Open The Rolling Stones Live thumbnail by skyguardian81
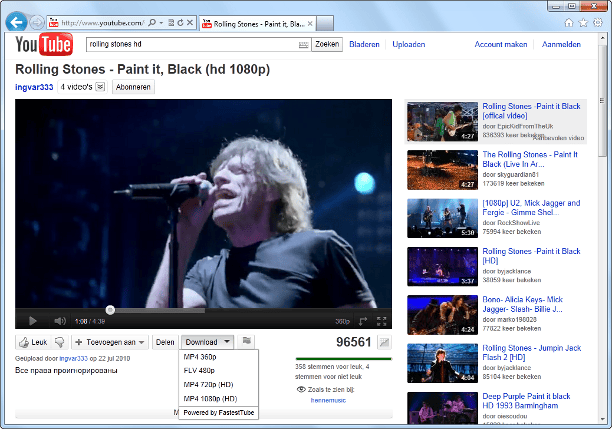The image size is (612, 429). (442, 170)
